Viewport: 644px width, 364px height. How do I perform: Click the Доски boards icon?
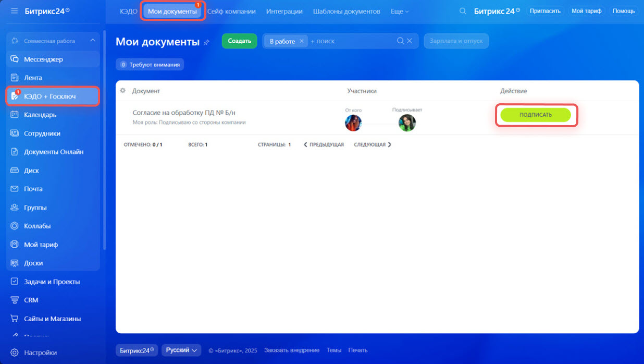click(x=15, y=263)
